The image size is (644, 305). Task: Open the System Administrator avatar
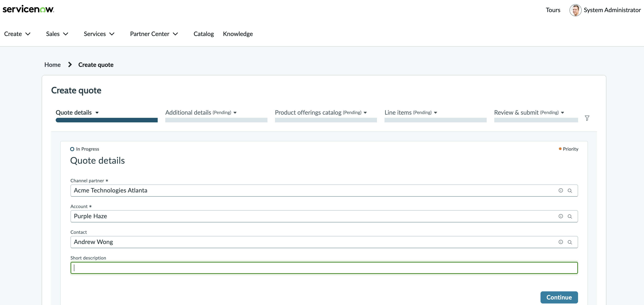[575, 10]
